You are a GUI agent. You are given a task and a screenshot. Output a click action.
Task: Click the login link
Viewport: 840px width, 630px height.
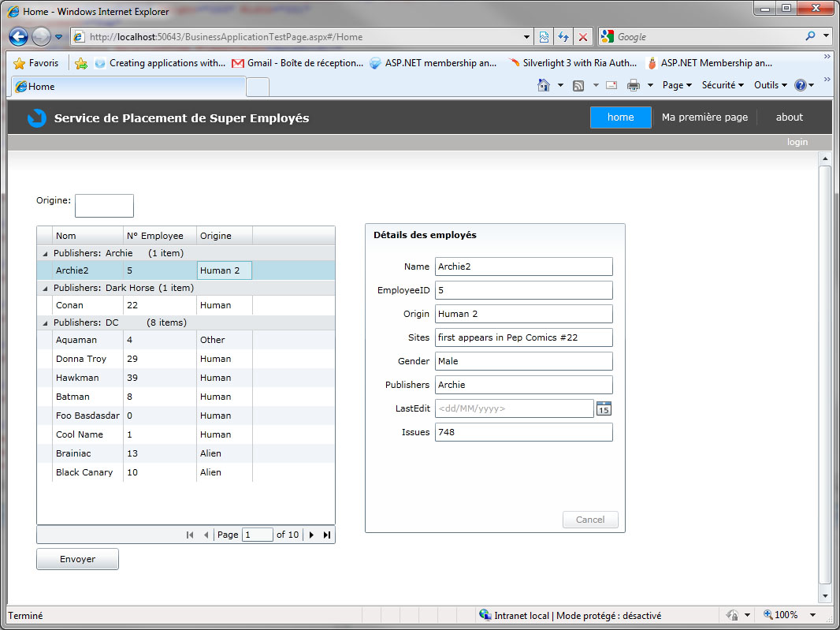(797, 142)
